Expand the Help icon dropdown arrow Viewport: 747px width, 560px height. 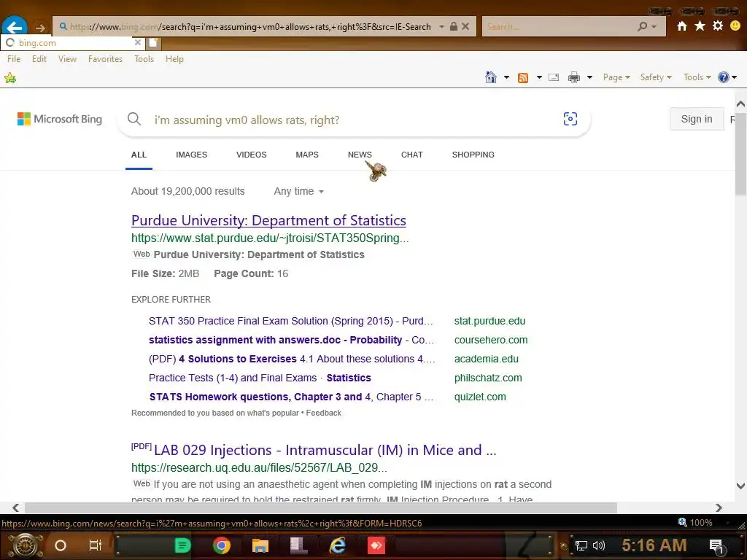[x=734, y=77]
